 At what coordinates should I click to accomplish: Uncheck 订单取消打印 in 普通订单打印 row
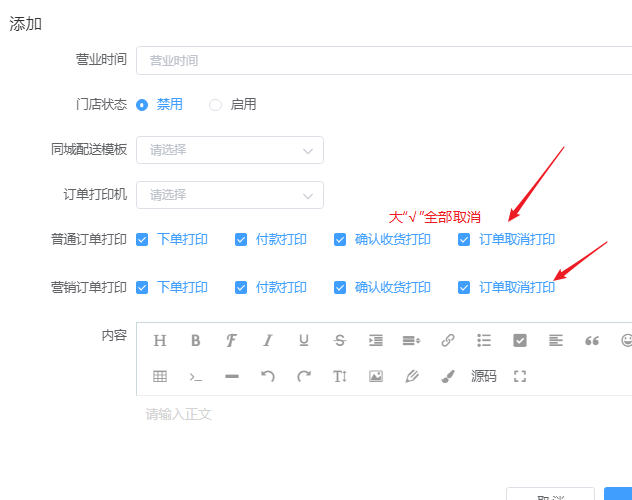click(464, 240)
